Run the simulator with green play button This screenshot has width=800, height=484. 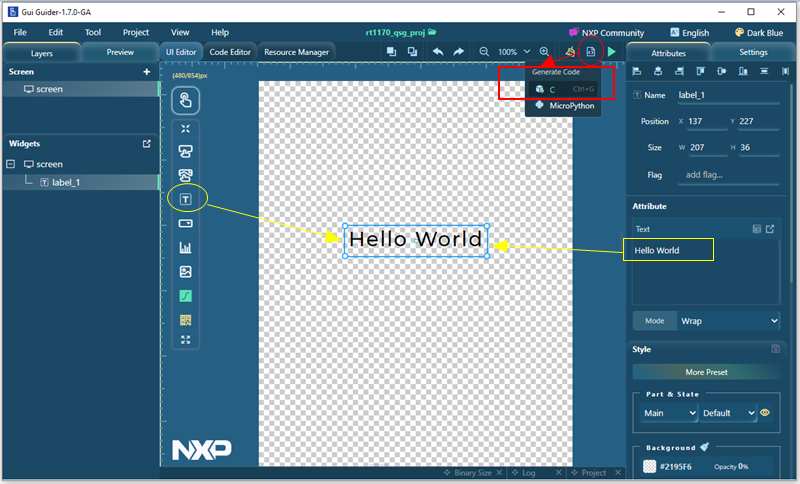click(x=612, y=52)
